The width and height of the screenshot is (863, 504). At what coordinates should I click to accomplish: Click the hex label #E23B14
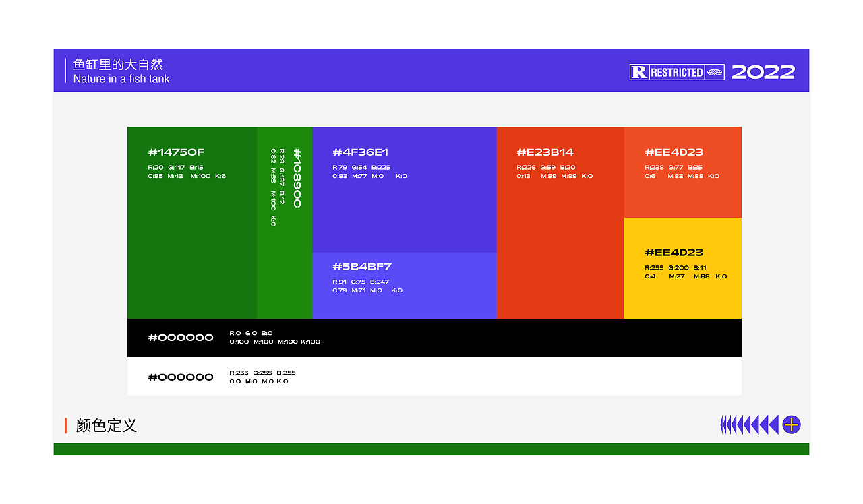(x=545, y=152)
